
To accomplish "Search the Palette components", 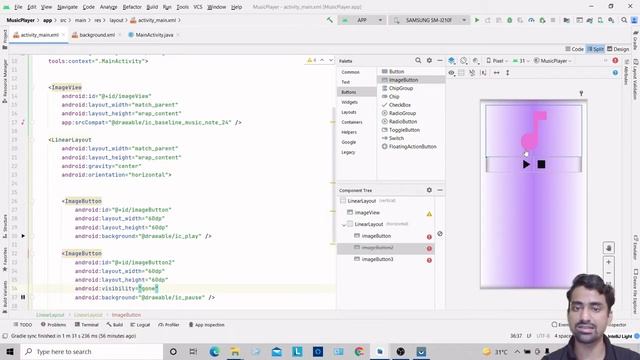I will point(418,60).
